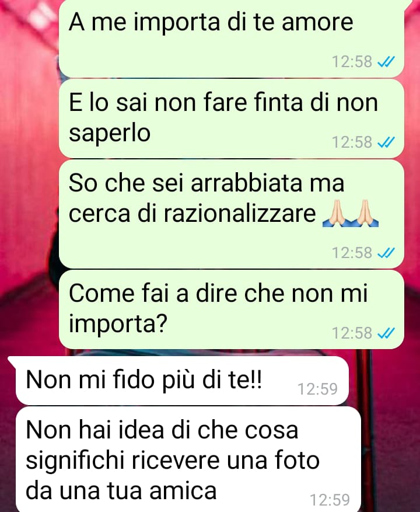Select message 'Come fai a dire'
The height and width of the screenshot is (512, 420).
[x=232, y=309]
